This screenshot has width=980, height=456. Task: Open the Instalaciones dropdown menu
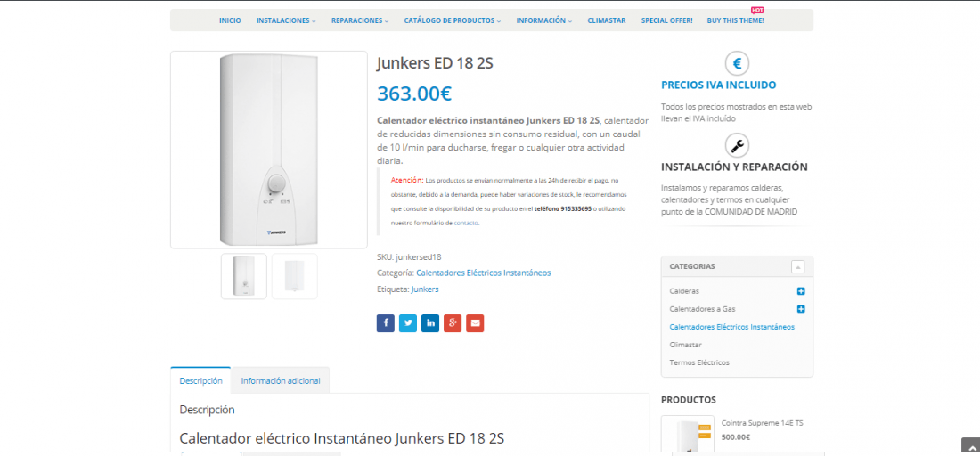point(286,20)
